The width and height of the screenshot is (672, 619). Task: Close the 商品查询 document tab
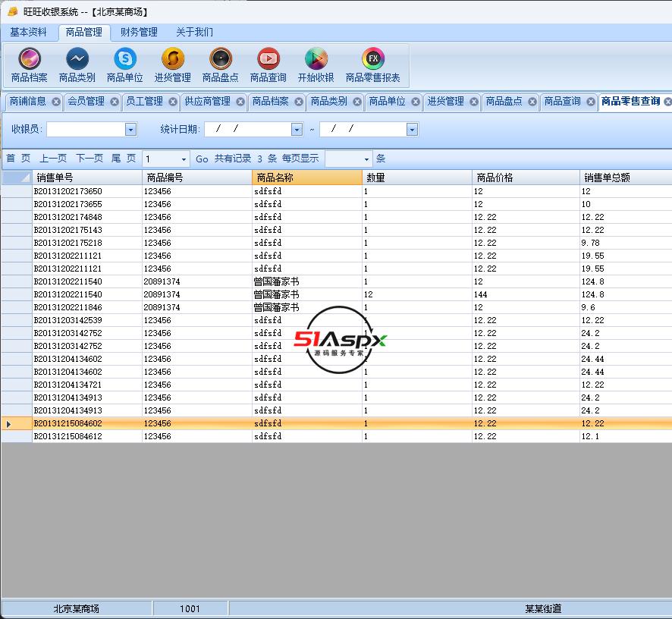click(591, 102)
